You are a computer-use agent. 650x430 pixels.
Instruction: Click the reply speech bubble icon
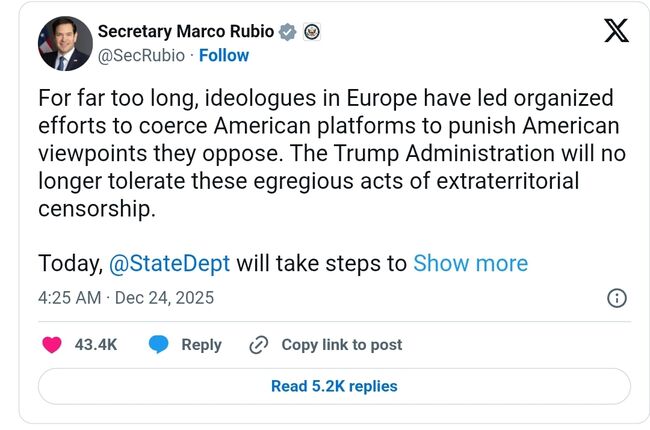158,344
